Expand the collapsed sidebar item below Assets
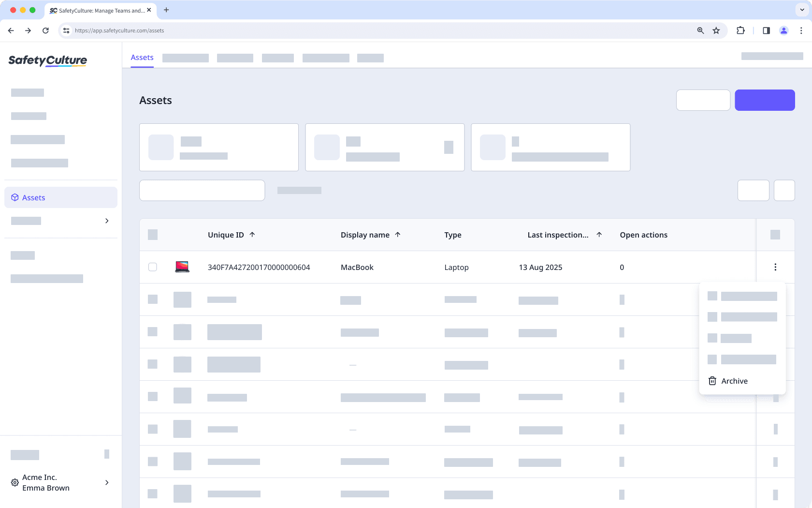 pos(107,221)
